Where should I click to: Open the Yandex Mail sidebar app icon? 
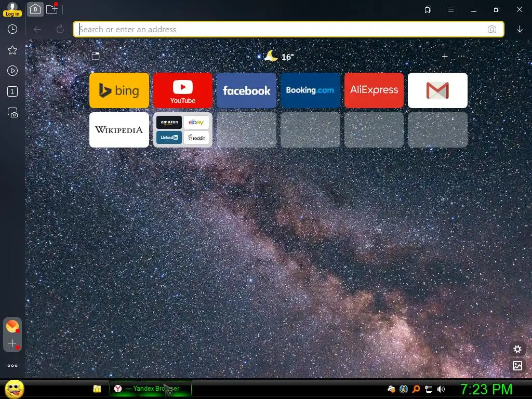coord(12,326)
